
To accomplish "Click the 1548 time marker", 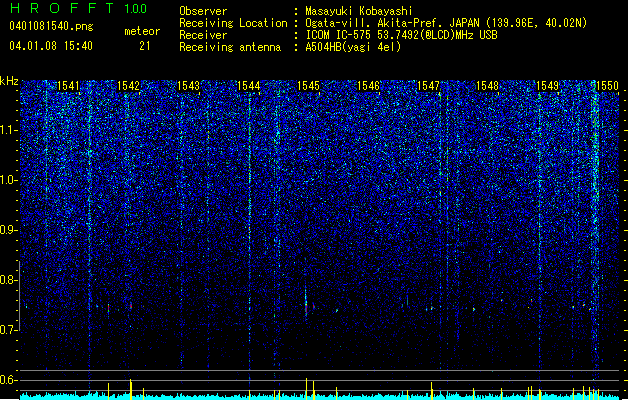I will [x=487, y=86].
